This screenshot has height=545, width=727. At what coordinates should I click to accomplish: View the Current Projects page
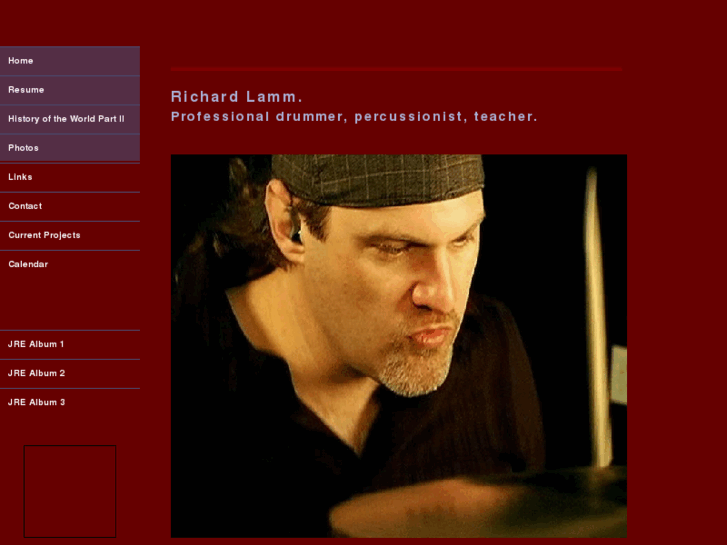point(70,236)
